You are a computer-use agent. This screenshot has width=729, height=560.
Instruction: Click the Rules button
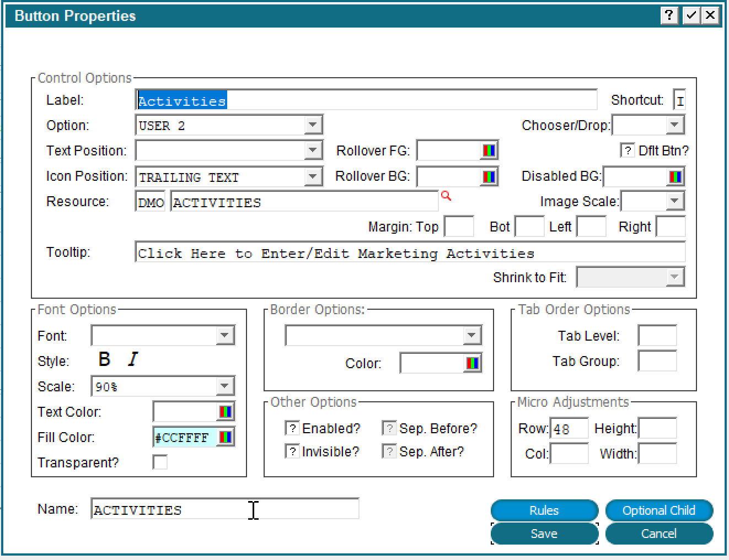544,510
